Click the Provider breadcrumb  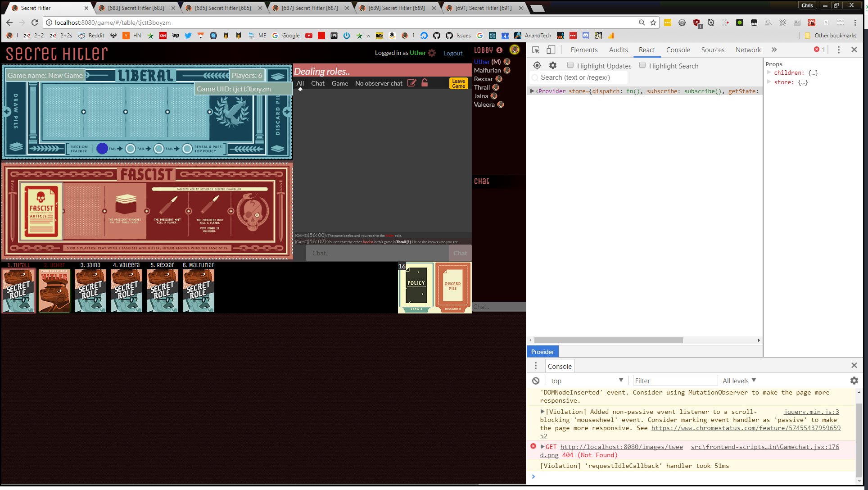click(x=542, y=352)
